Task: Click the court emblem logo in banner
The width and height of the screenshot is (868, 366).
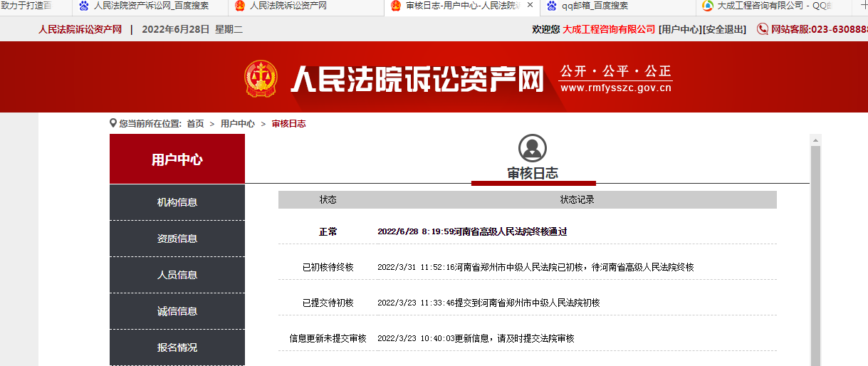Action: click(x=261, y=78)
